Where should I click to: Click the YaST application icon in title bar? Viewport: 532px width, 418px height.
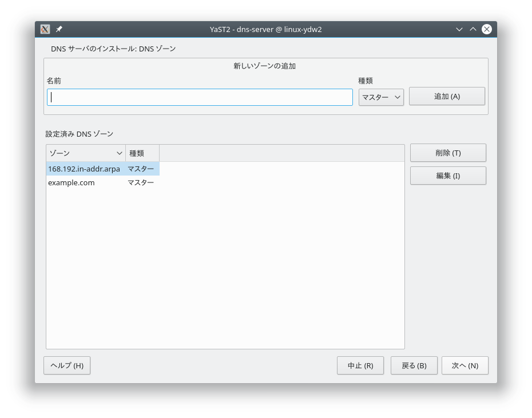click(x=45, y=29)
